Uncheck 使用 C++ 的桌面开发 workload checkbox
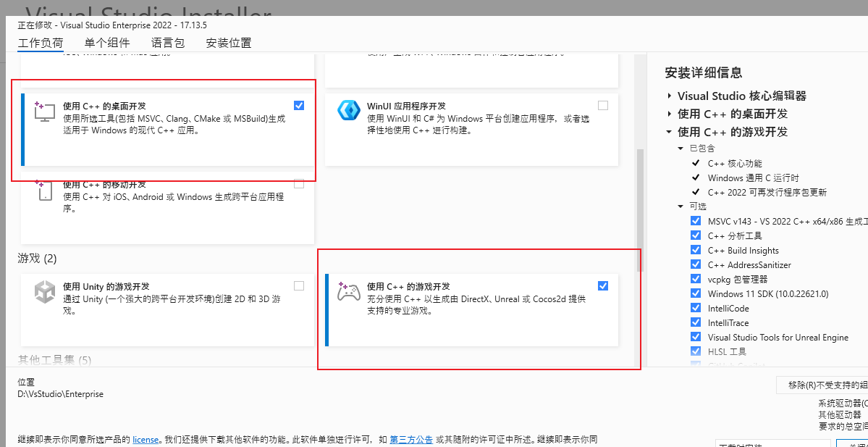The width and height of the screenshot is (868, 447). [299, 105]
